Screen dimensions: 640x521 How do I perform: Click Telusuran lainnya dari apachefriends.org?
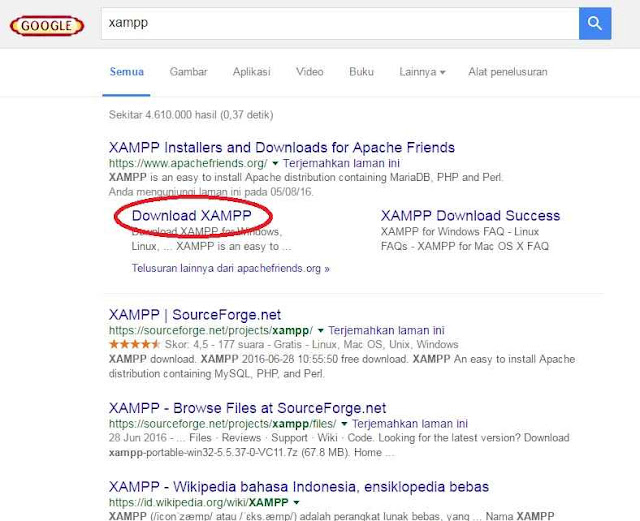pyautogui.click(x=230, y=268)
